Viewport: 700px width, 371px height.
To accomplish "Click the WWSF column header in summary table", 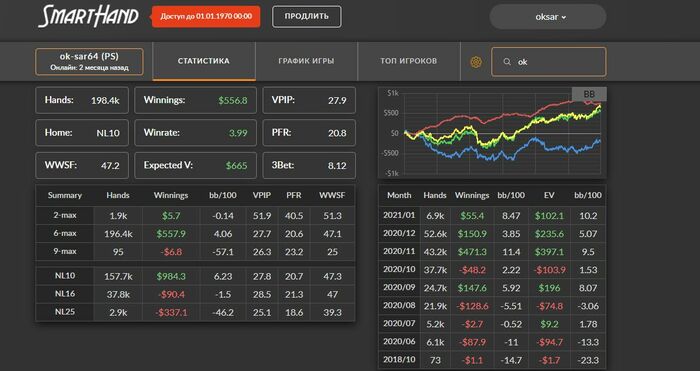I will pos(332,195).
